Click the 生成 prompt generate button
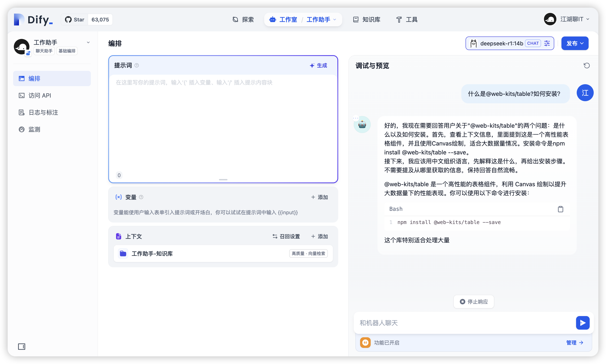606x364 pixels. [x=318, y=66]
